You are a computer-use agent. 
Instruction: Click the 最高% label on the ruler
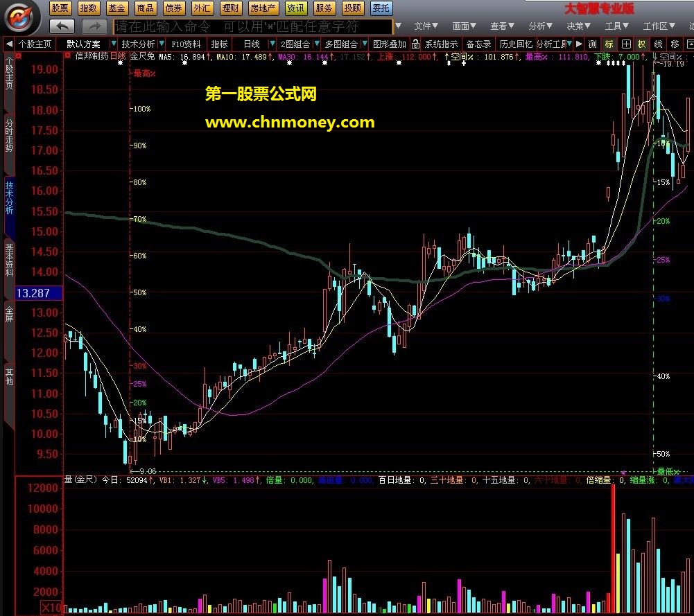145,73
